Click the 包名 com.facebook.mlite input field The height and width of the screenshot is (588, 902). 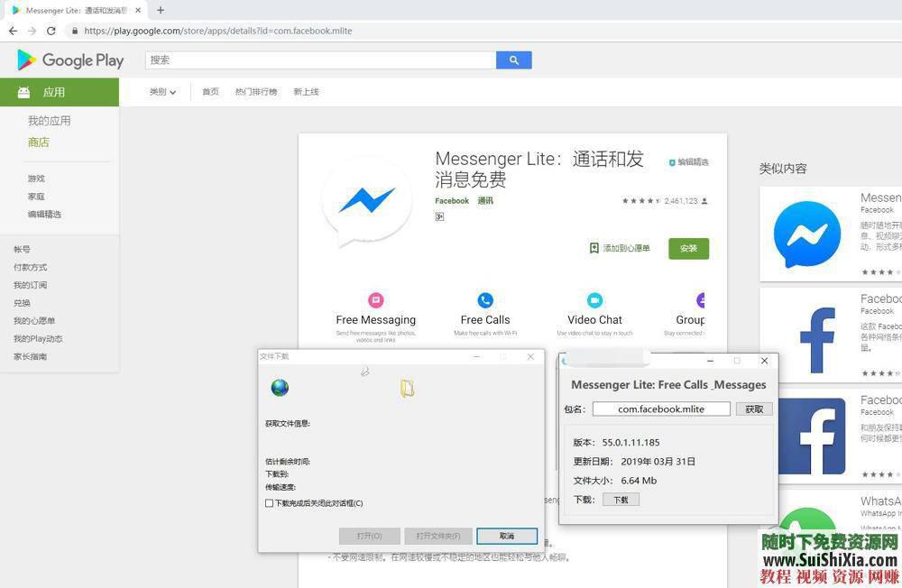661,409
